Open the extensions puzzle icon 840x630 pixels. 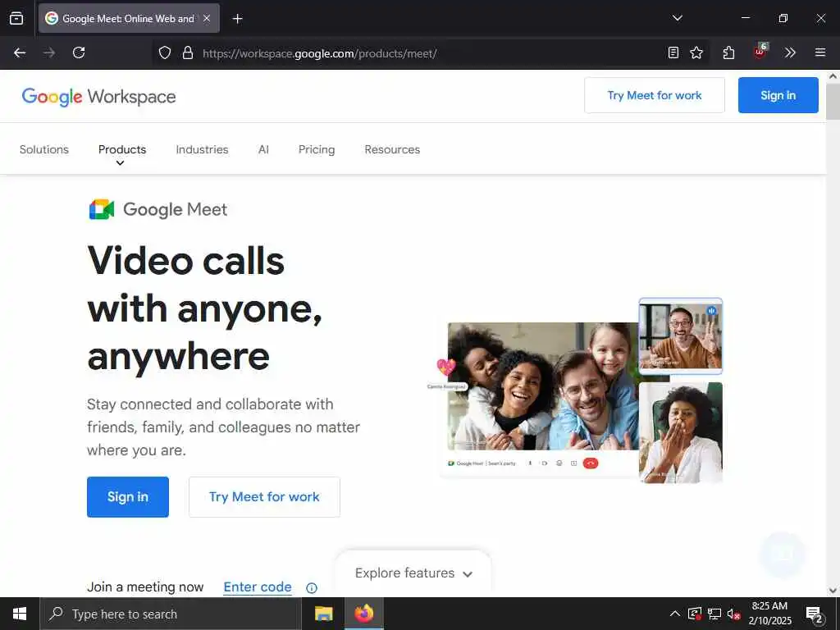[728, 52]
